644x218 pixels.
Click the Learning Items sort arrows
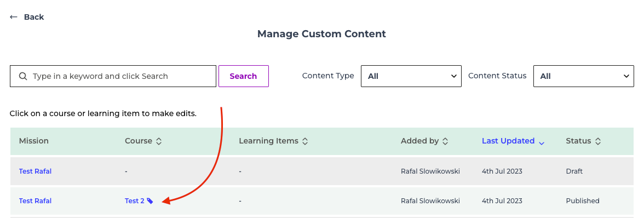304,141
